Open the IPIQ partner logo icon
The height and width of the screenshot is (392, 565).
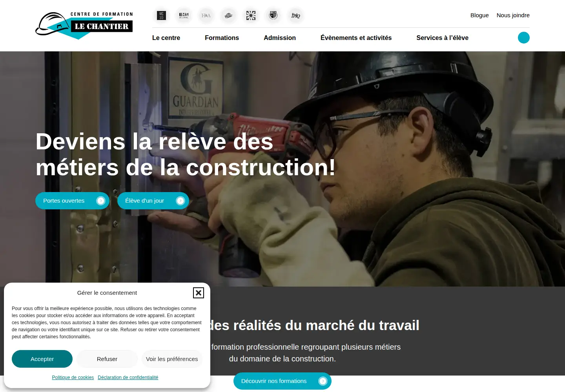[296, 16]
